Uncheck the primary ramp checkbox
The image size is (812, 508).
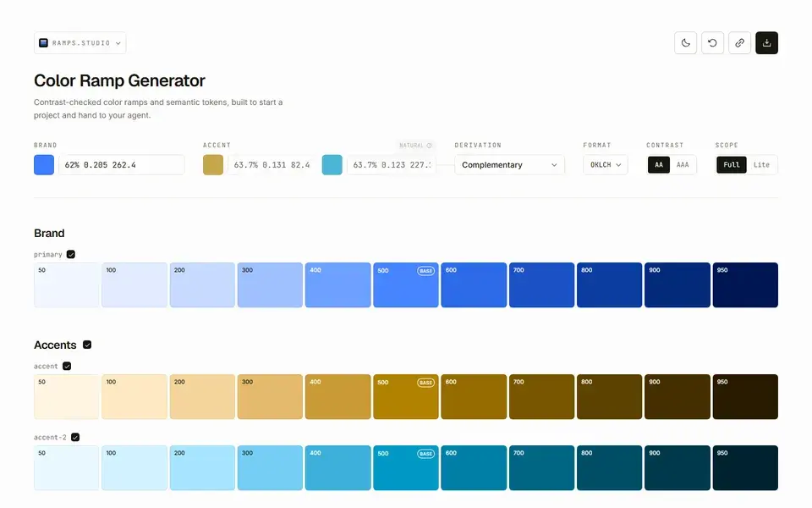pos(71,255)
